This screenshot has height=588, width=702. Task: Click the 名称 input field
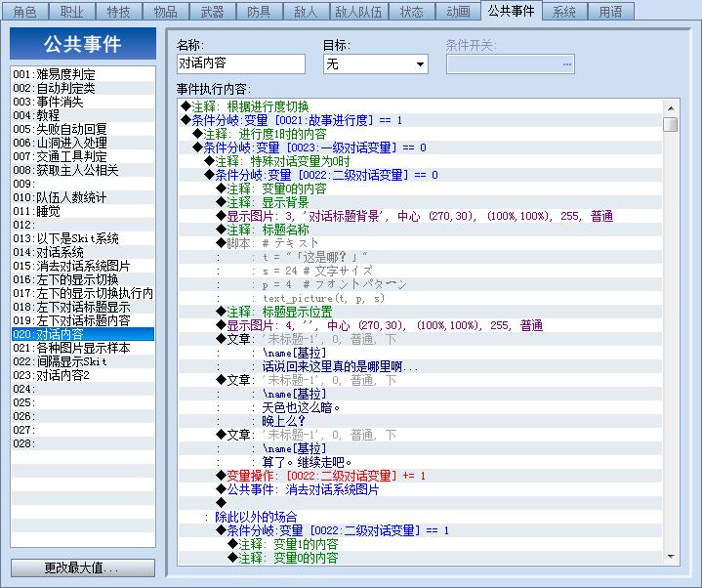(x=241, y=63)
